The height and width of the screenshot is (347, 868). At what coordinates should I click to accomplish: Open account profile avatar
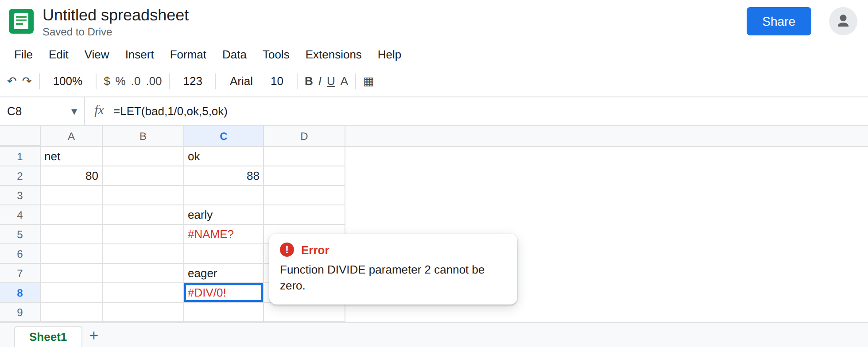click(843, 21)
